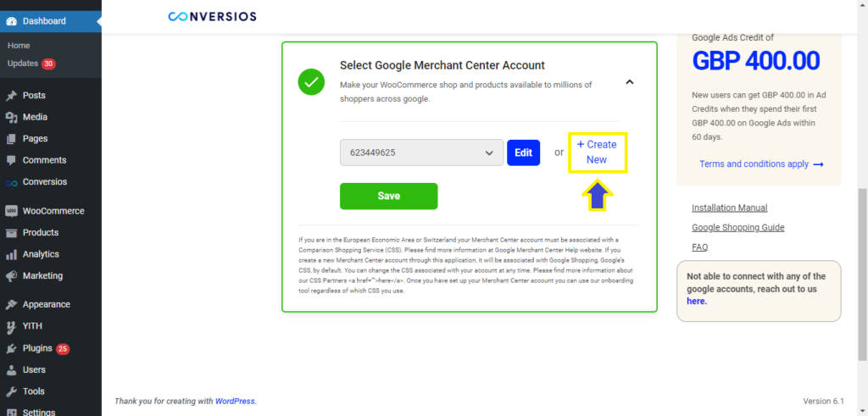The width and height of the screenshot is (868, 416).
Task: Click the Users person icon
Action: tap(12, 370)
